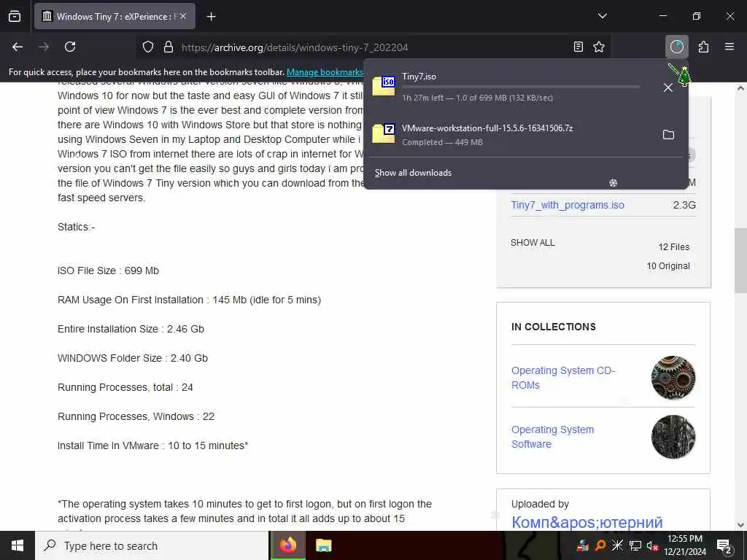Click the muted volume tray icon

click(x=652, y=545)
